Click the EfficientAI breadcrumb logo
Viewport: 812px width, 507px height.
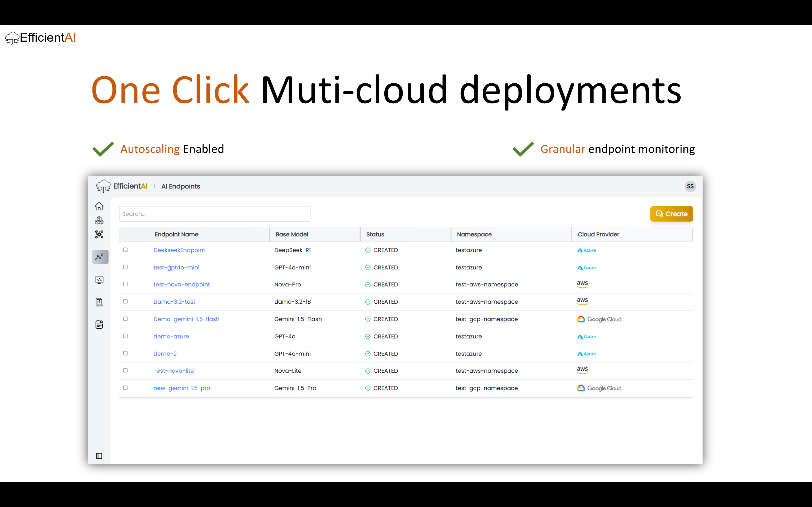(x=122, y=186)
